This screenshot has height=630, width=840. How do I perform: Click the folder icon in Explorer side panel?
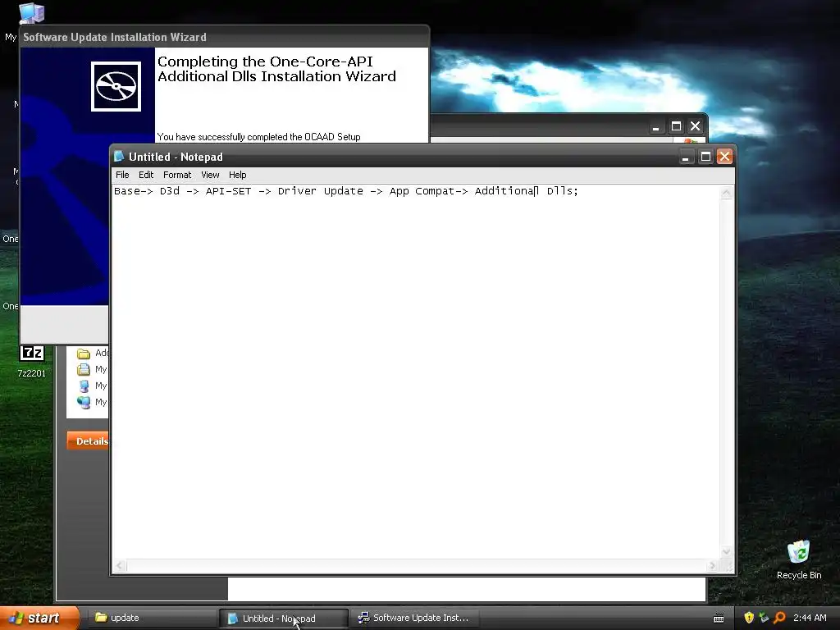[84, 354]
